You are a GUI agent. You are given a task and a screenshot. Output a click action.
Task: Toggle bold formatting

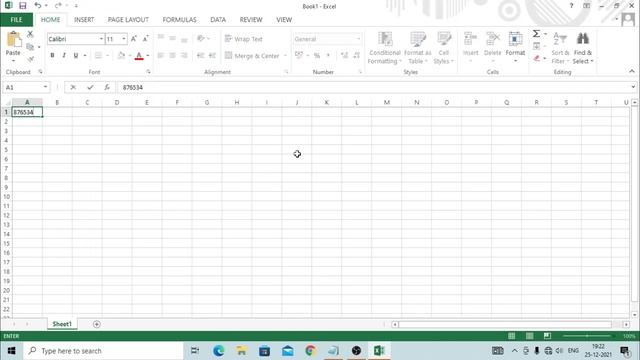pyautogui.click(x=52, y=55)
